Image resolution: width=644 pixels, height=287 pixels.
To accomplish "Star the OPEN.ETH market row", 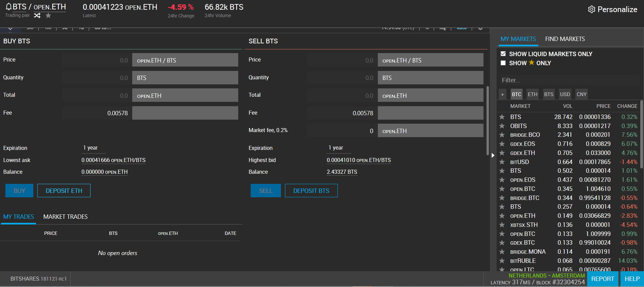I will 502,216.
